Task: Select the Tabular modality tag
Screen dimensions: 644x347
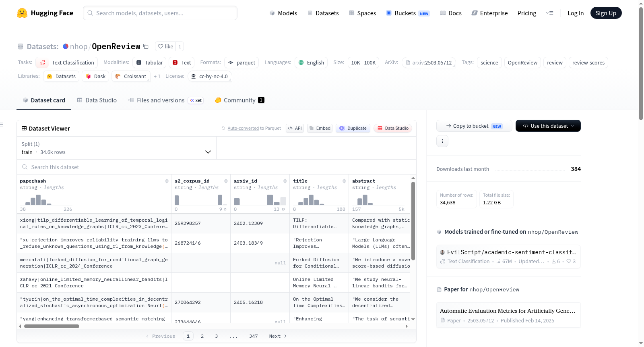Action: [x=149, y=62]
